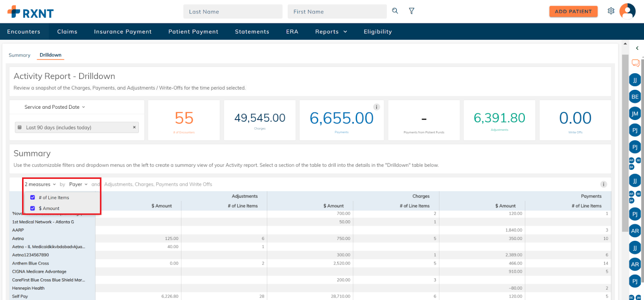Select the CareFirst Blue Cross Blue Shield row
The height and width of the screenshot is (300, 644).
49,280
